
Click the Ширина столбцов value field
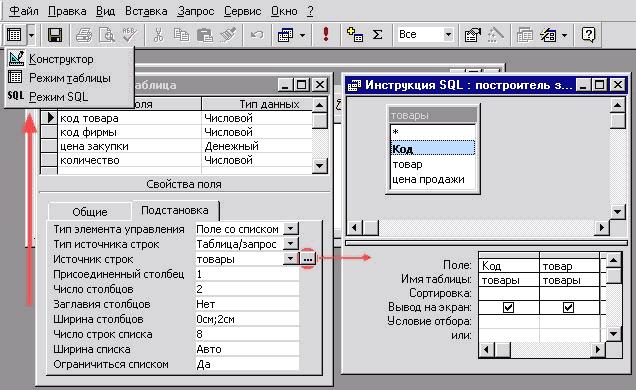(x=247, y=319)
